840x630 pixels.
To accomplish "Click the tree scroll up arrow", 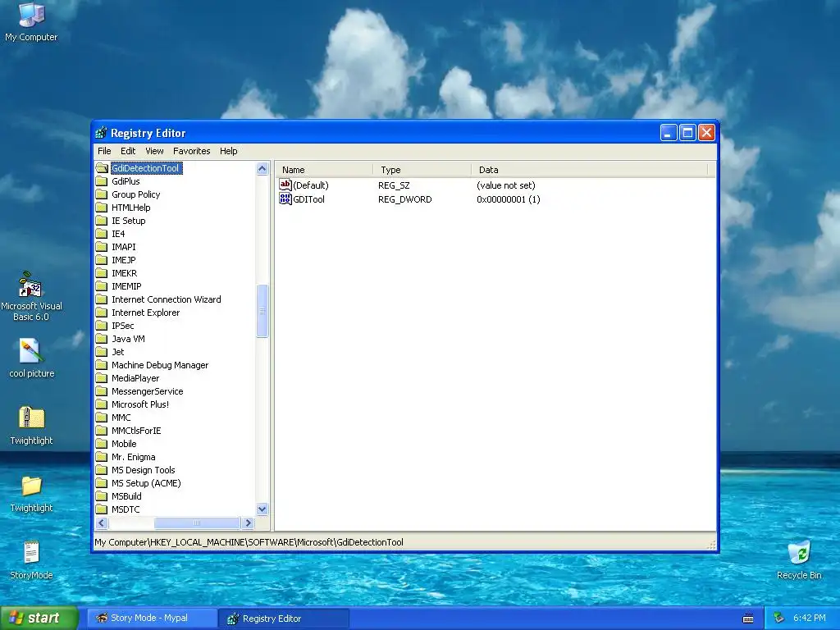I will pyautogui.click(x=262, y=169).
